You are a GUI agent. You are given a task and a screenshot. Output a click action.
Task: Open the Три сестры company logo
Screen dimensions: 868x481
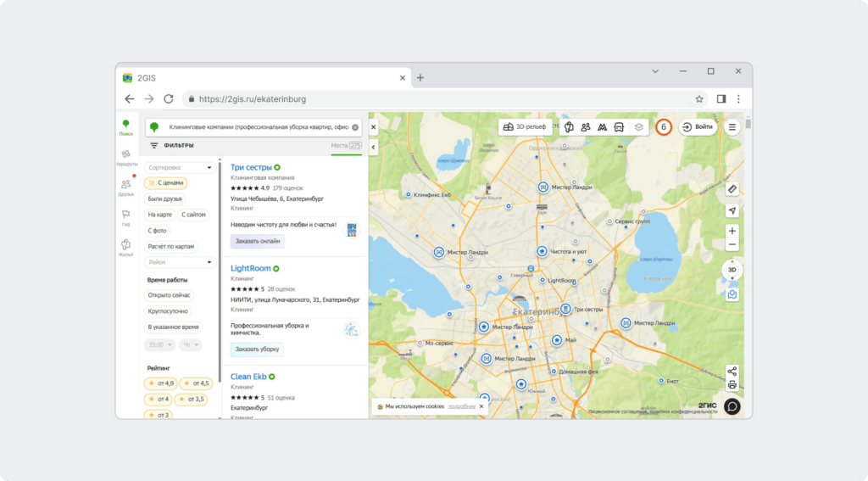(352, 229)
